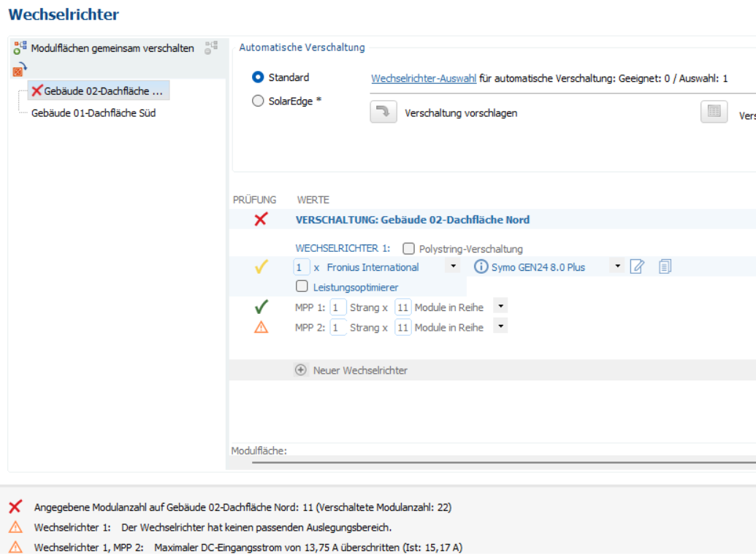756x557 pixels.
Task: Click red X check icon beside VERSCHALTUNG heading
Action: point(261,220)
